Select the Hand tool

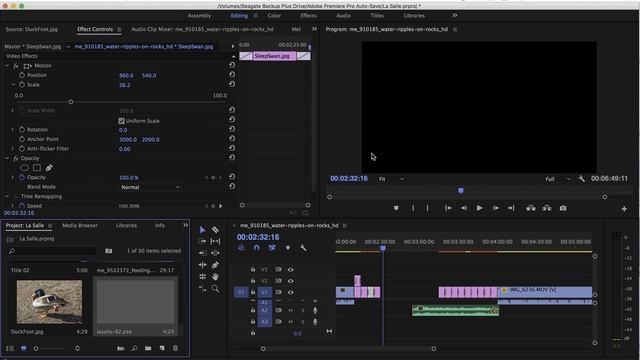tap(215, 277)
